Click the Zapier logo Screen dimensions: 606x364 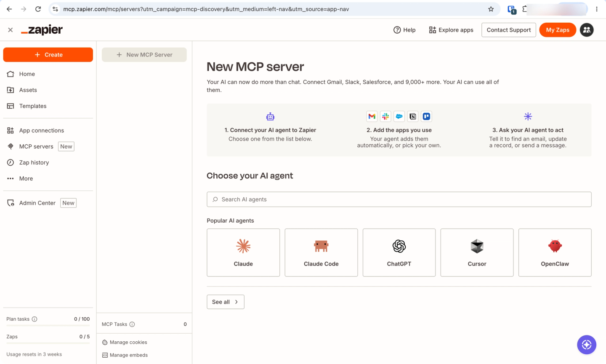pos(42,30)
